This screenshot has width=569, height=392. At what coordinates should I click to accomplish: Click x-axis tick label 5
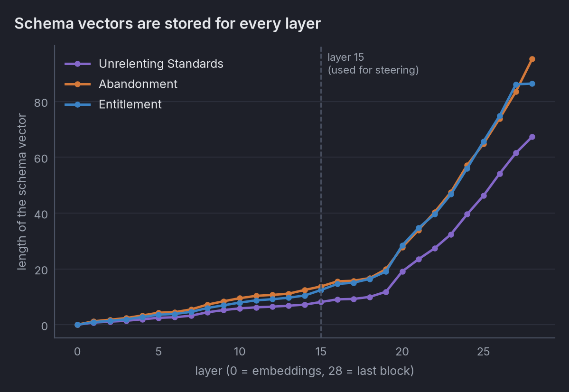[x=159, y=352]
